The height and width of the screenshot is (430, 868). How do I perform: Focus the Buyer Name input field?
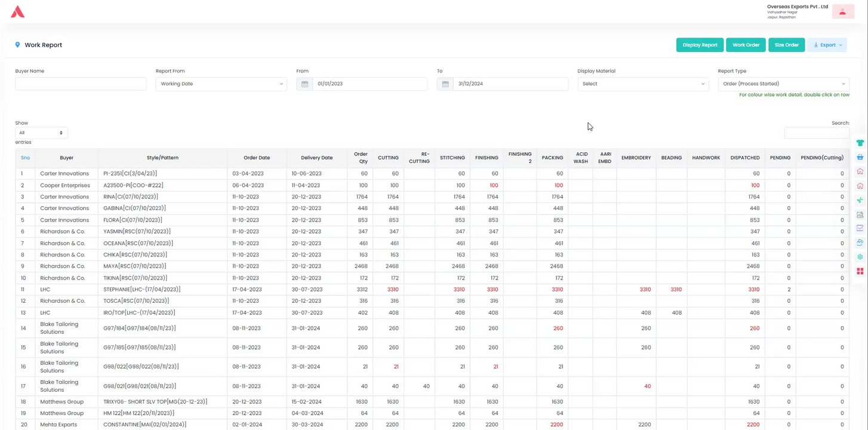[x=81, y=84]
